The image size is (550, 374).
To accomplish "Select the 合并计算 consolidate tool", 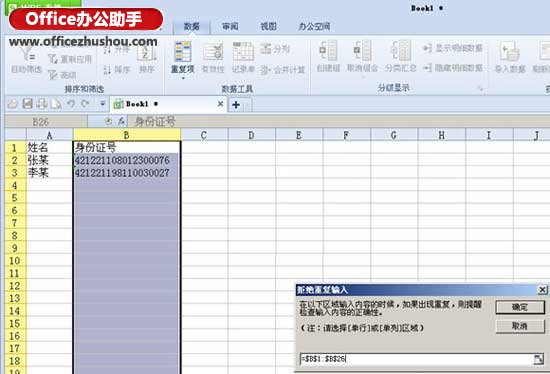I will (283, 70).
